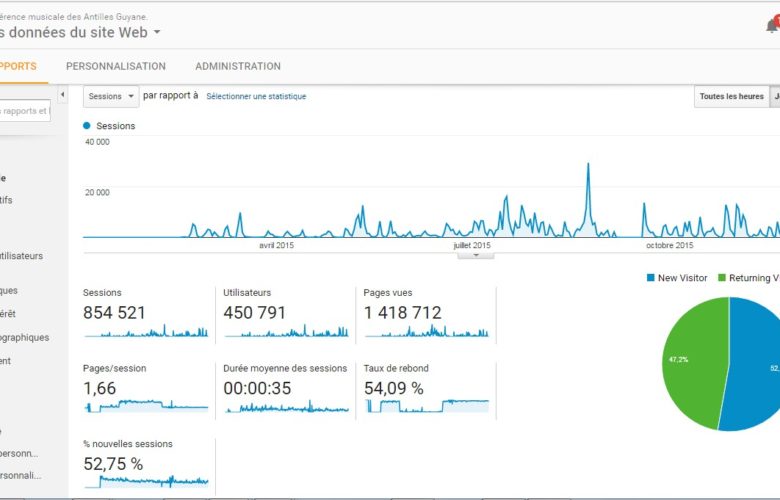Collapse sidebar with the left arrow button
This screenshot has height=500, width=780.
[62, 95]
